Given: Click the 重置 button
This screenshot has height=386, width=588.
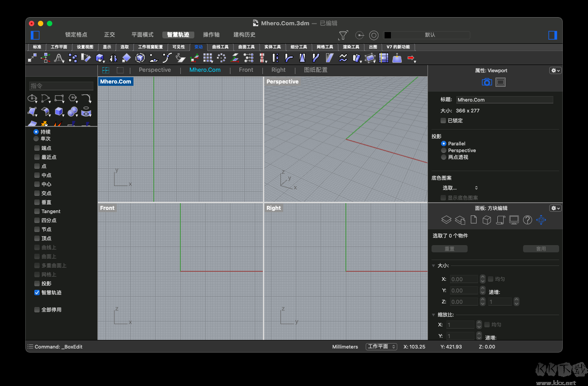Looking at the screenshot, I should coord(450,249).
